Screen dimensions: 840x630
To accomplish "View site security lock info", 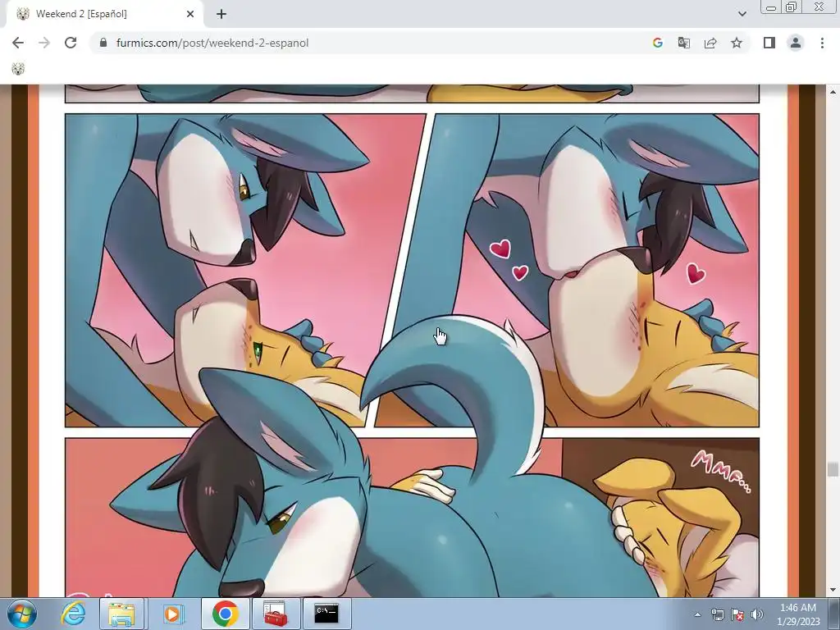I will click(103, 43).
